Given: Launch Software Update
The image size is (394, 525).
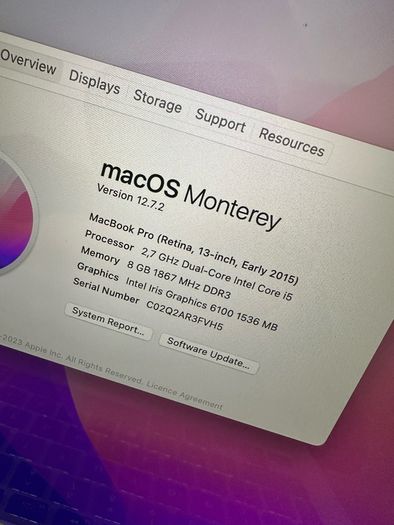Looking at the screenshot, I should [209, 354].
